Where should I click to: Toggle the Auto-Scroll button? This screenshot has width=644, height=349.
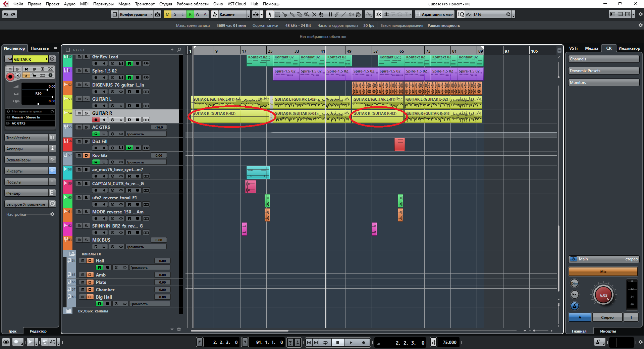[256, 14]
